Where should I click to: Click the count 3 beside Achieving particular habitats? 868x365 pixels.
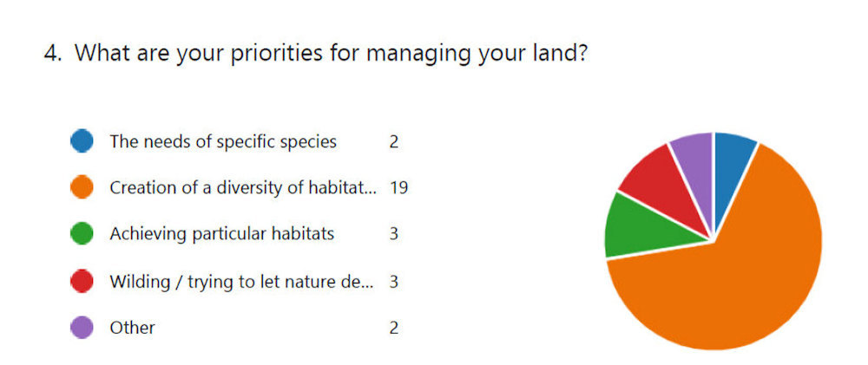393,234
